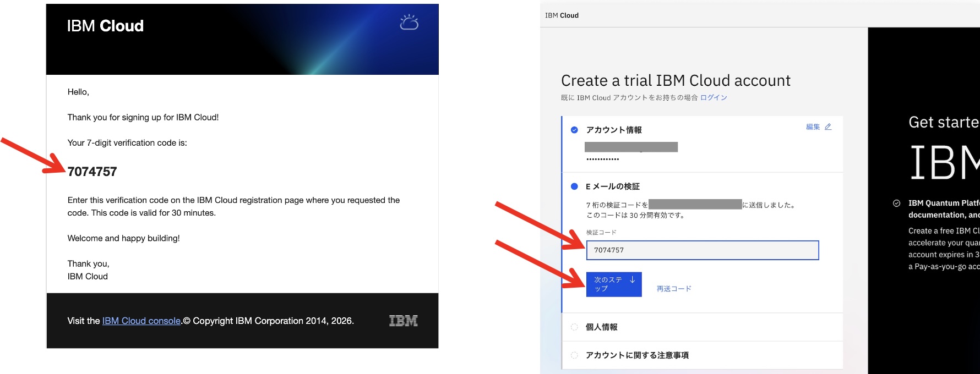
Task: Click the 再送コード resend link
Action: (674, 288)
